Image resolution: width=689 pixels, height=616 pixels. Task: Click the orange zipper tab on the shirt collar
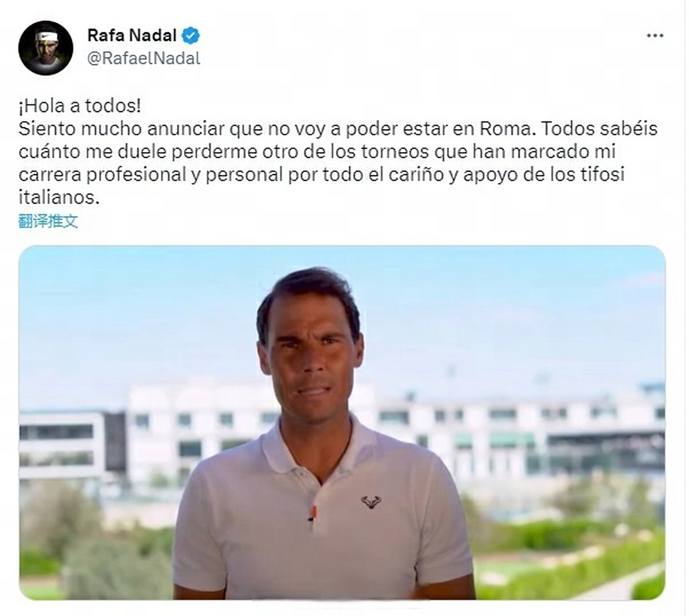(313, 512)
